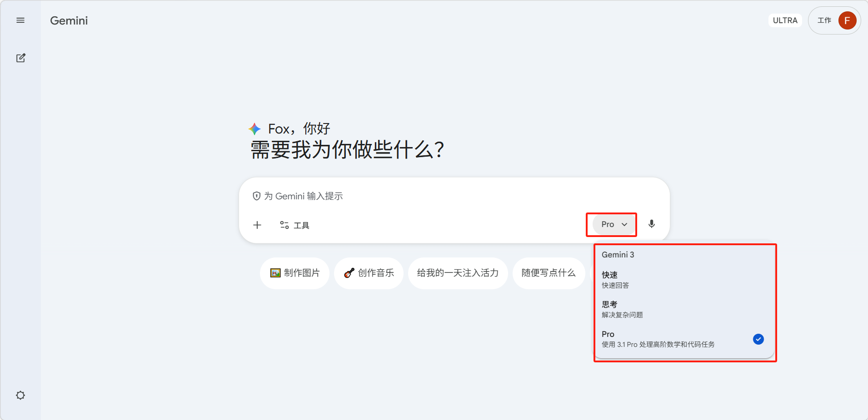Screen dimensions: 868x420
Task: Select the 快速 fast-answer model option
Action: 684,280
